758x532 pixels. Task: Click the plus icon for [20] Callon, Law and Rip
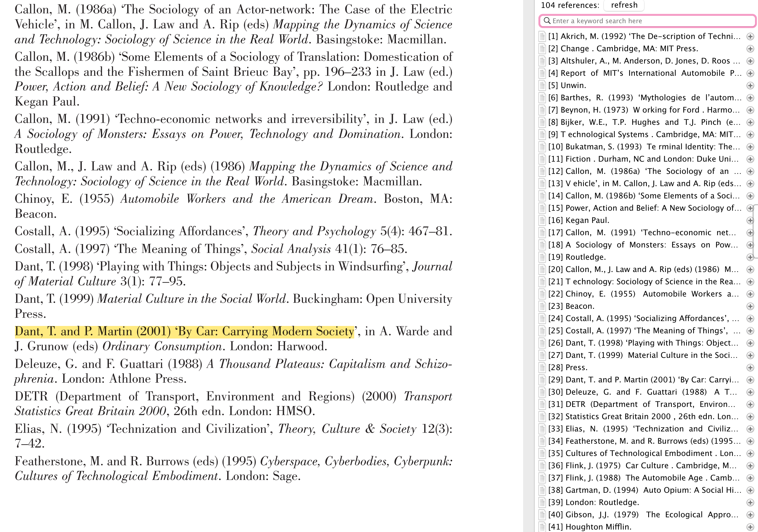[x=750, y=270]
